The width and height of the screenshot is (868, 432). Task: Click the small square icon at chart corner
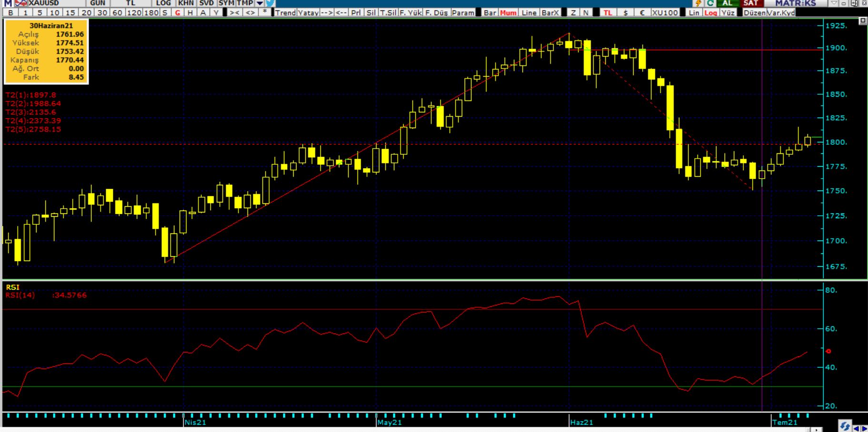click(863, 21)
